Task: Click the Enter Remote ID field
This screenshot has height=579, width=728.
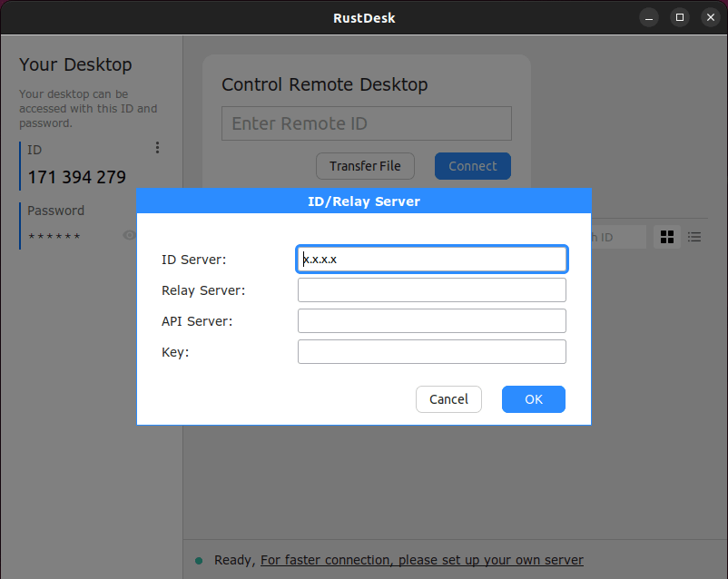Action: 367,123
